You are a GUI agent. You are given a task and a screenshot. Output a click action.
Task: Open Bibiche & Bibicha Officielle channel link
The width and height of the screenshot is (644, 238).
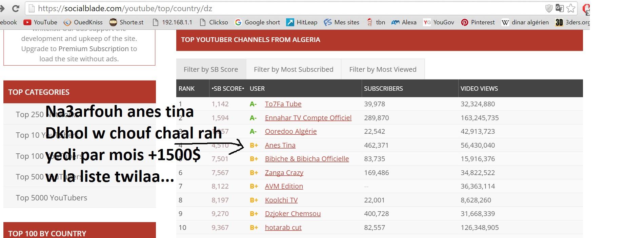pos(307,159)
